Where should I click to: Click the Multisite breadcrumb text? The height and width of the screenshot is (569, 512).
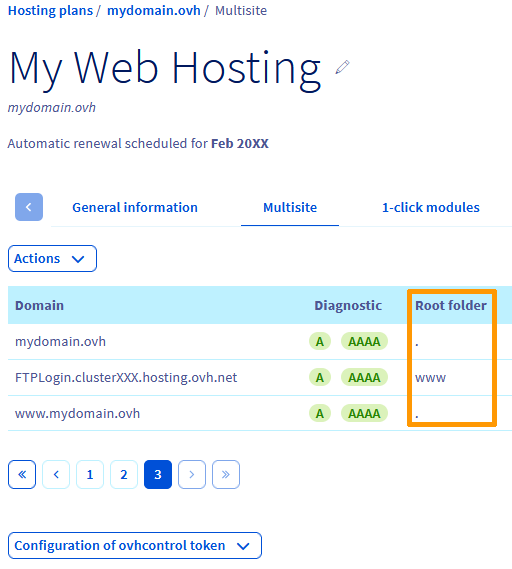point(241,11)
